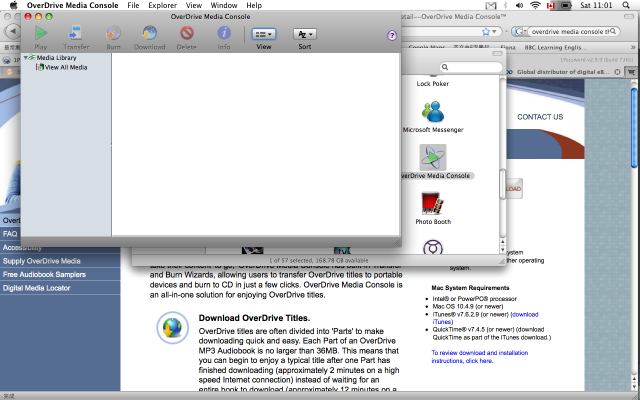Click the browser toolbar toggle pill button

click(629, 16)
